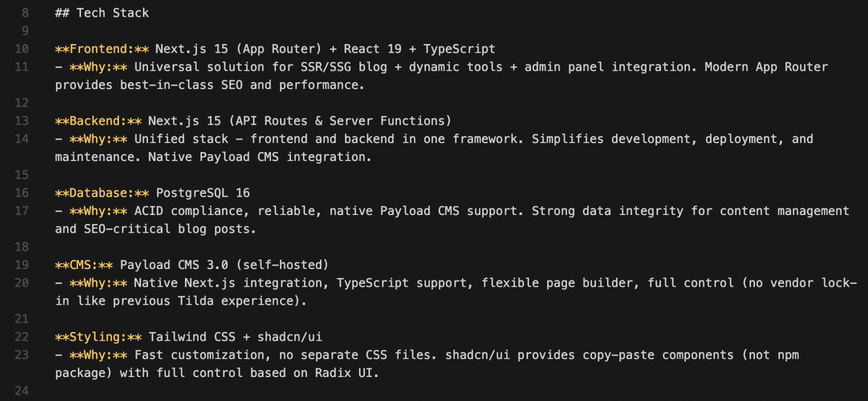Click line number 20 in gutter

(x=21, y=283)
